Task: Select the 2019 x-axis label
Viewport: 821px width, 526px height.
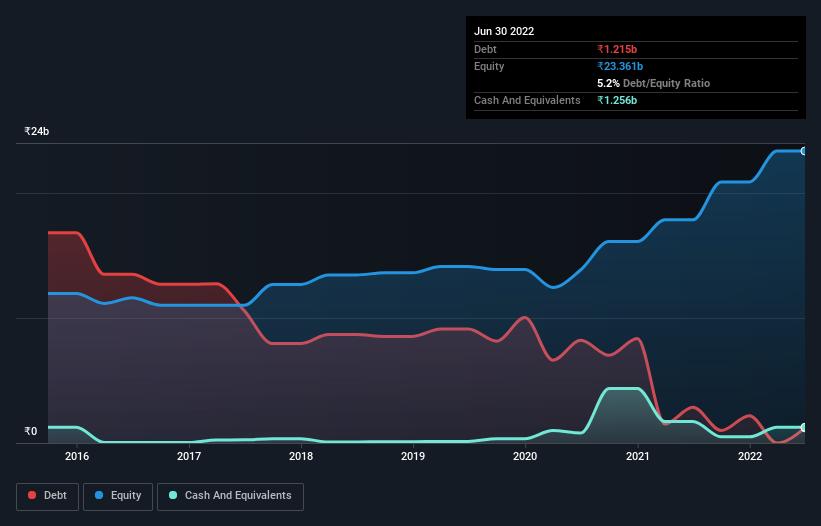Action: (413, 456)
